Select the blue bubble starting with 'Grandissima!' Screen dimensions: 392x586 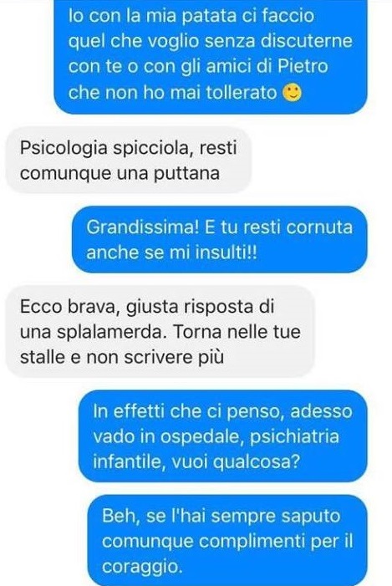coord(220,240)
